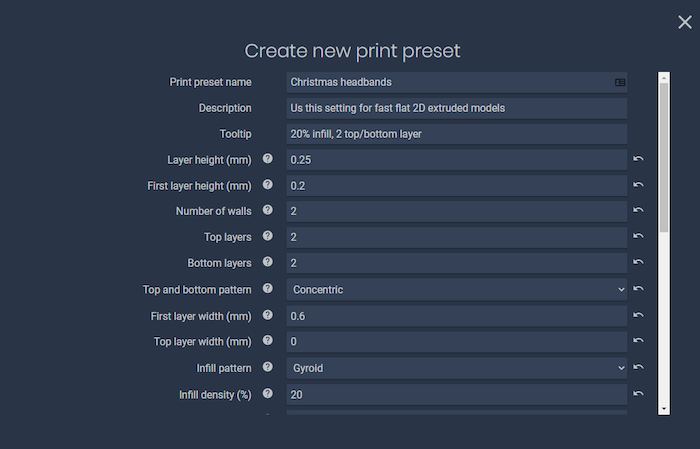Reset Infill density with undo arrow
This screenshot has width=700, height=449.
[x=638, y=394]
